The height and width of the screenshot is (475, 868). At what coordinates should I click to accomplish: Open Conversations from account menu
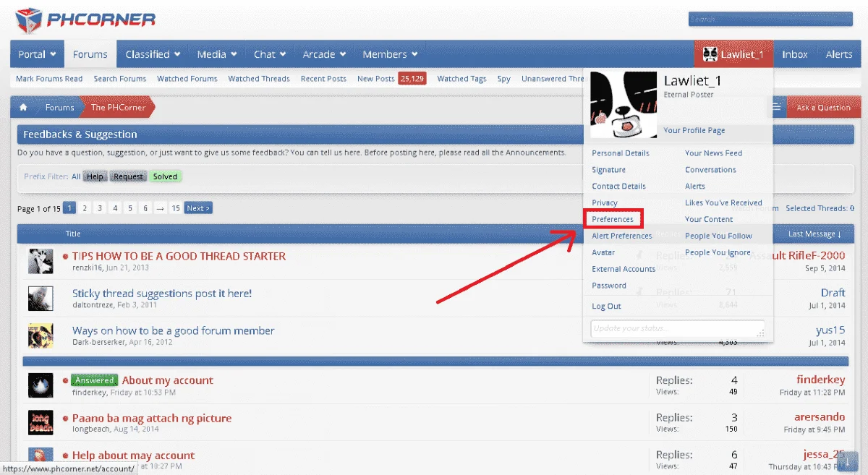tap(710, 170)
